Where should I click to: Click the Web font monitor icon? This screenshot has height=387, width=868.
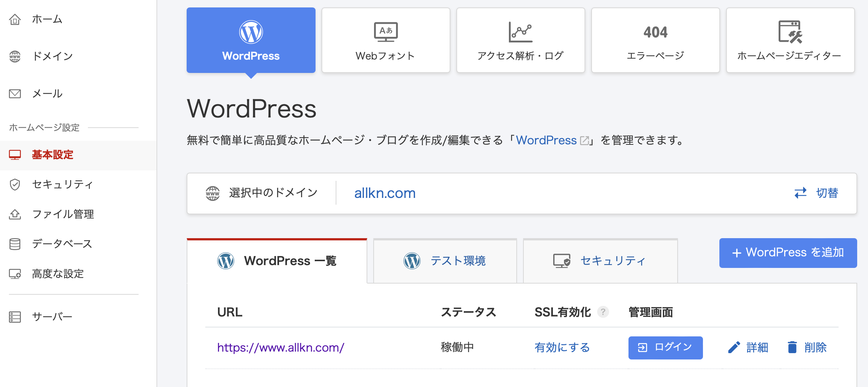[386, 32]
